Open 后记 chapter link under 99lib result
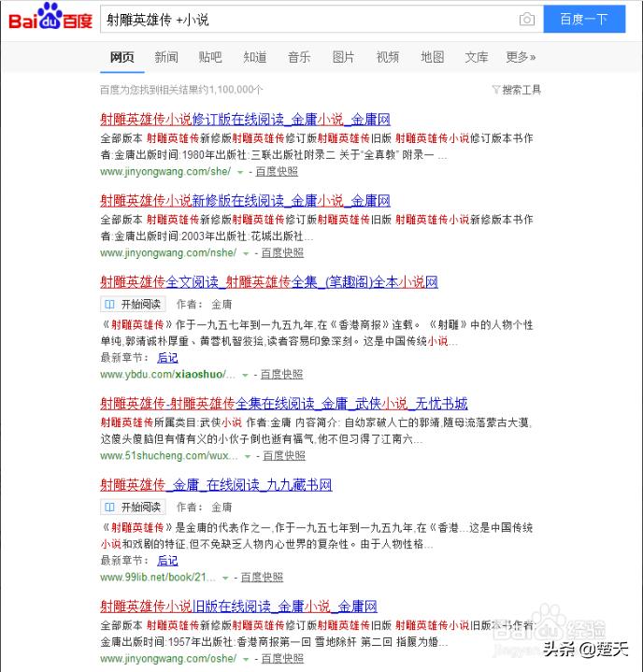This screenshot has width=643, height=672. tap(167, 561)
